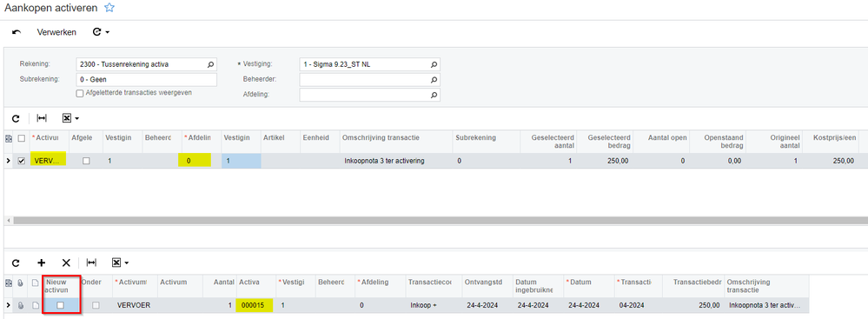Click the note icon on the VERVOER row

tap(35, 305)
